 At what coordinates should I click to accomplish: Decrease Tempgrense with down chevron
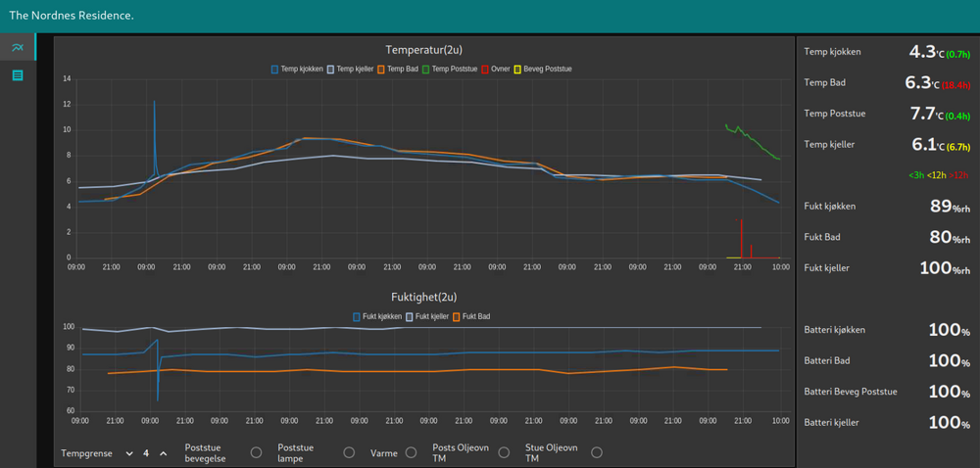127,453
